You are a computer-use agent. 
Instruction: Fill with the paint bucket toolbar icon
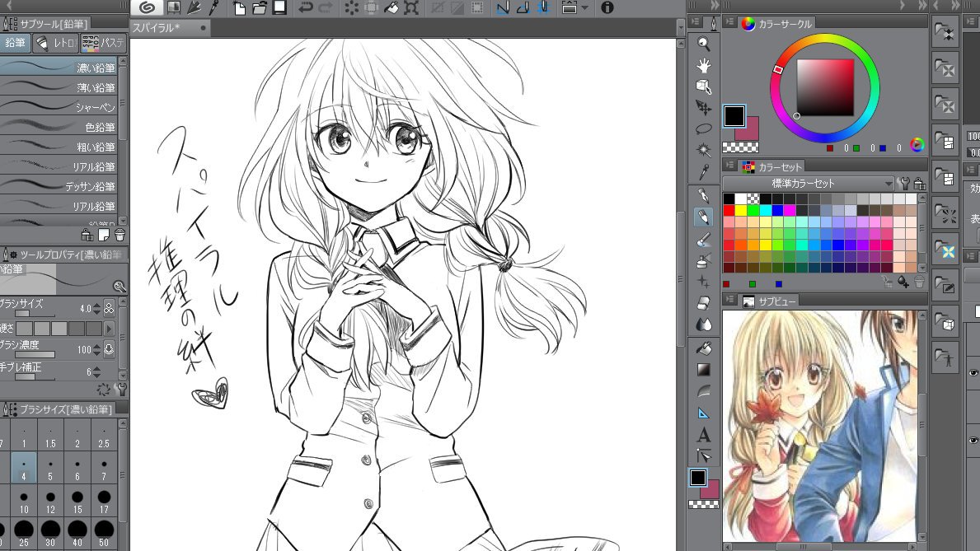392,8
